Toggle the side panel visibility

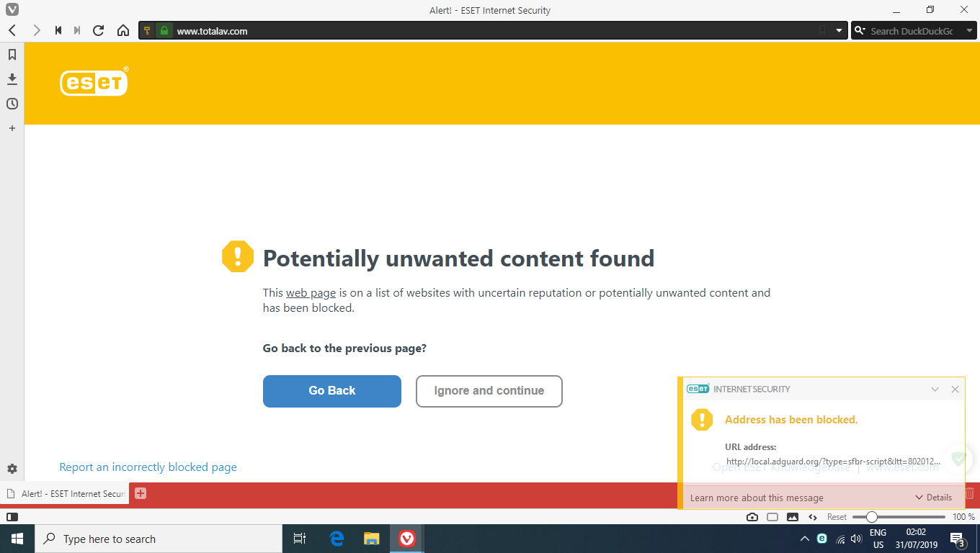coord(12,517)
